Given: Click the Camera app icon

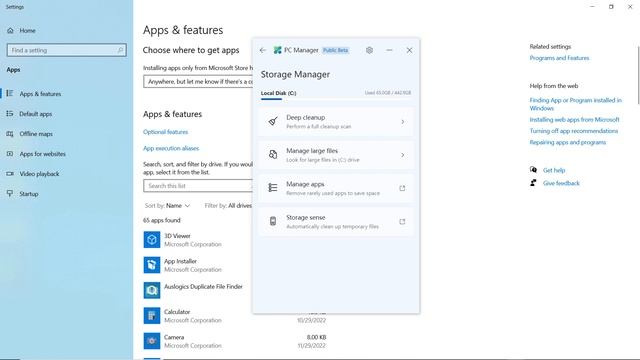Looking at the screenshot, I should click(x=152, y=341).
